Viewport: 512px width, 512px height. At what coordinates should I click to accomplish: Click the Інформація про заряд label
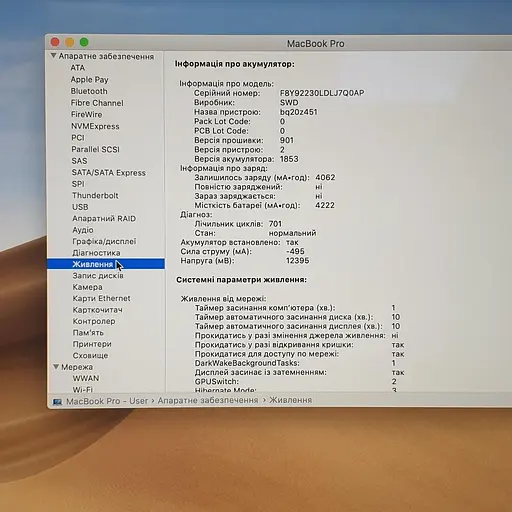click(x=224, y=168)
